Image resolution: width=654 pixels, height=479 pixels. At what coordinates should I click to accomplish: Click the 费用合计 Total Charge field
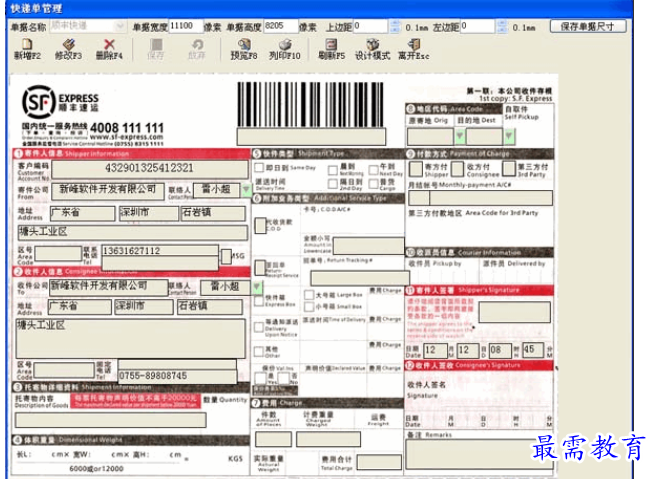(379, 462)
